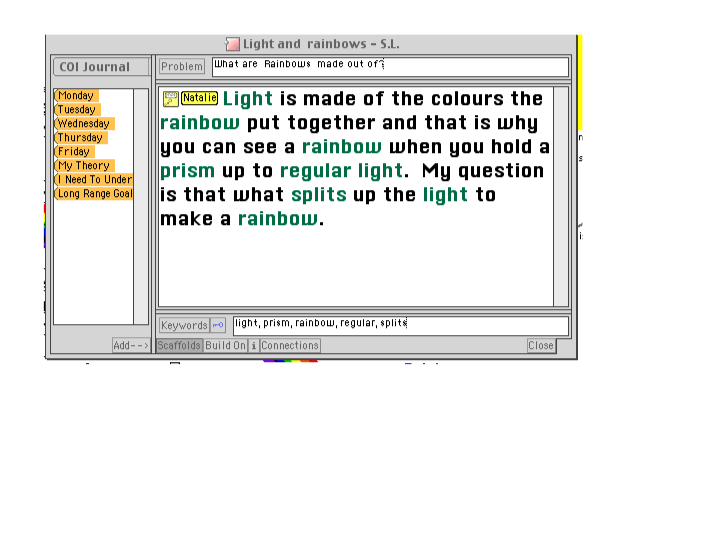Click the green word 'prism'
Viewport: 720px width, 540px height.
coord(187,171)
